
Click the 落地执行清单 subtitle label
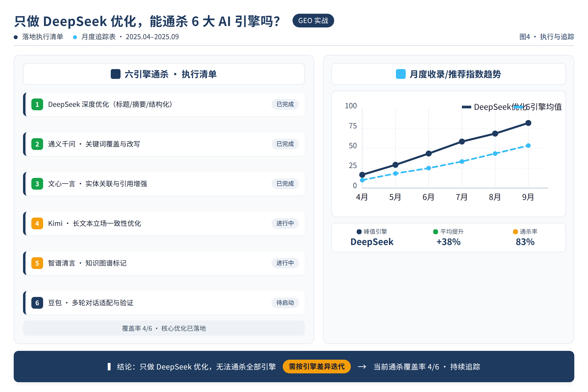[x=42, y=37]
